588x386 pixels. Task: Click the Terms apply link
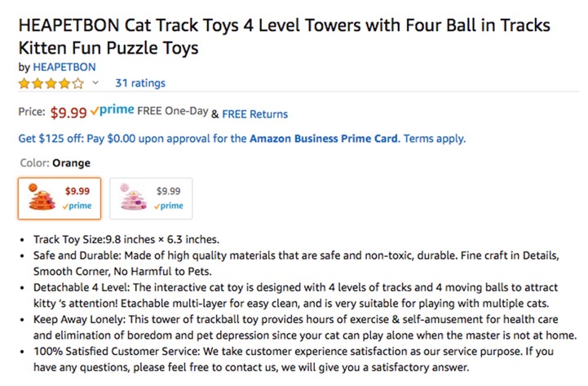(x=435, y=139)
